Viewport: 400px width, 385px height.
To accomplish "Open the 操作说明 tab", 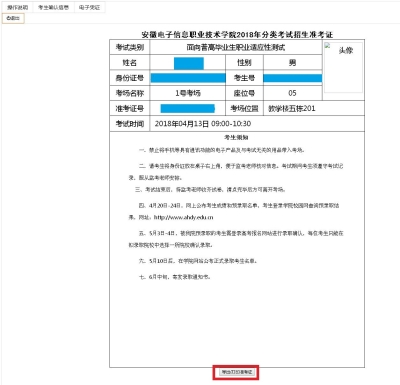I will click(18, 7).
